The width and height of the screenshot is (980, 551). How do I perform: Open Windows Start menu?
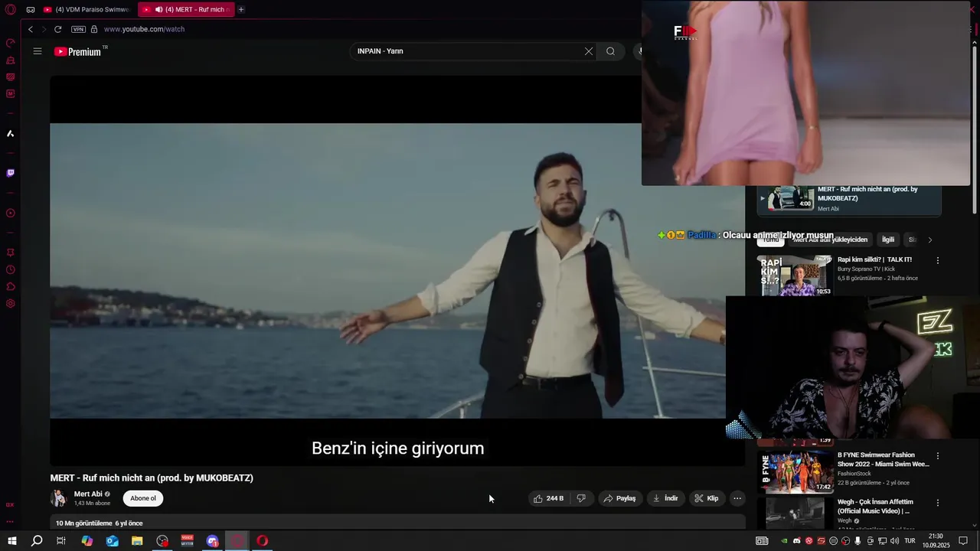click(x=11, y=541)
